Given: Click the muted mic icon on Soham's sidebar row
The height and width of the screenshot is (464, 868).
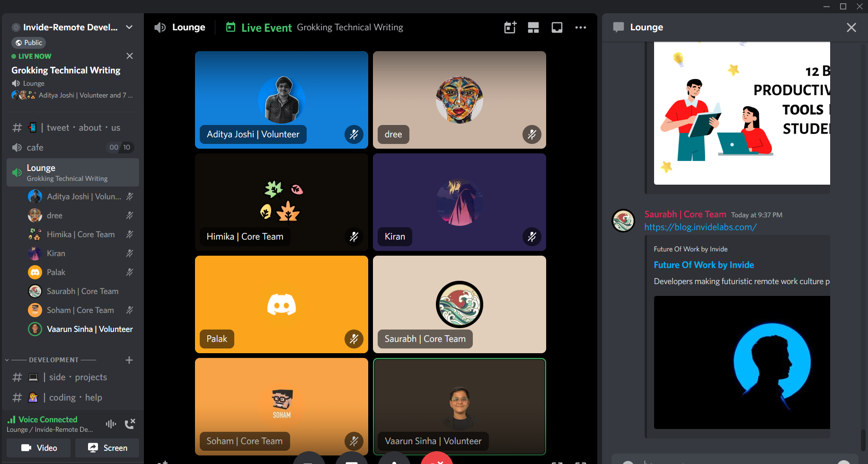Looking at the screenshot, I should point(130,310).
